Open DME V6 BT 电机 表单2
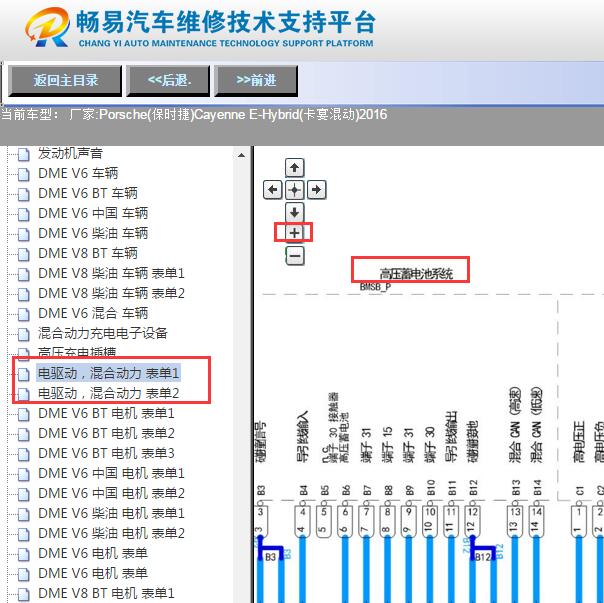 106,433
